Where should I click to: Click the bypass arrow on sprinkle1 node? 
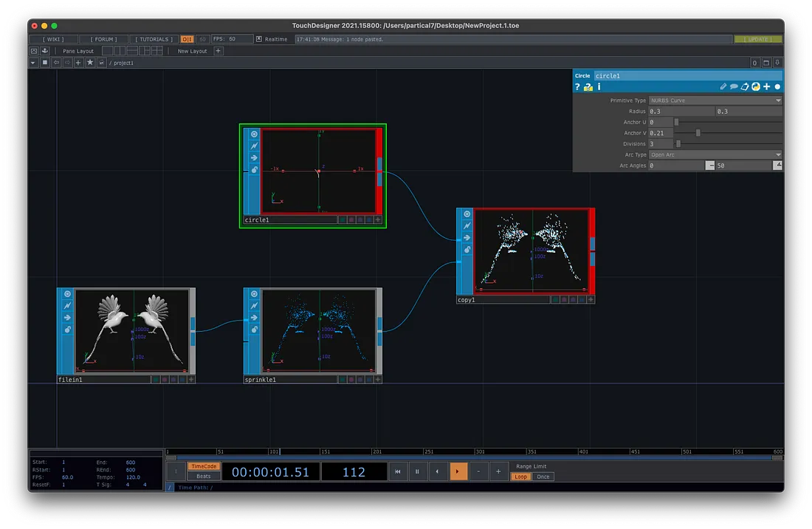(255, 318)
